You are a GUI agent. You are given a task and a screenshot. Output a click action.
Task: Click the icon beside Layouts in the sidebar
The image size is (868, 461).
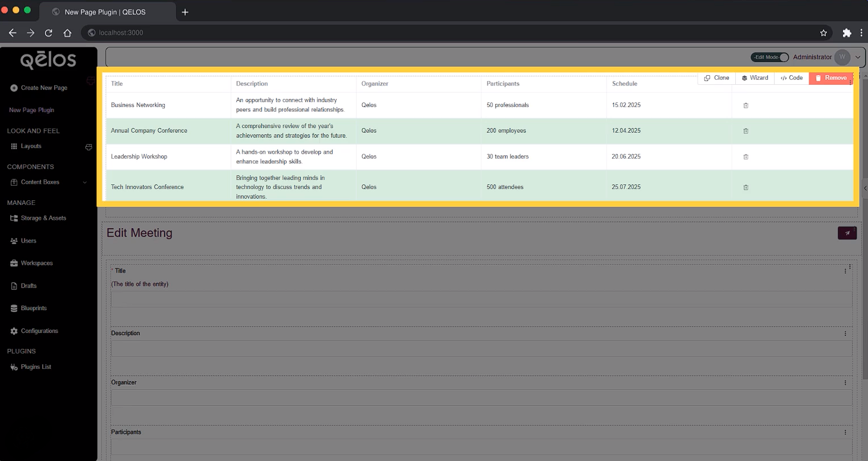tap(88, 147)
